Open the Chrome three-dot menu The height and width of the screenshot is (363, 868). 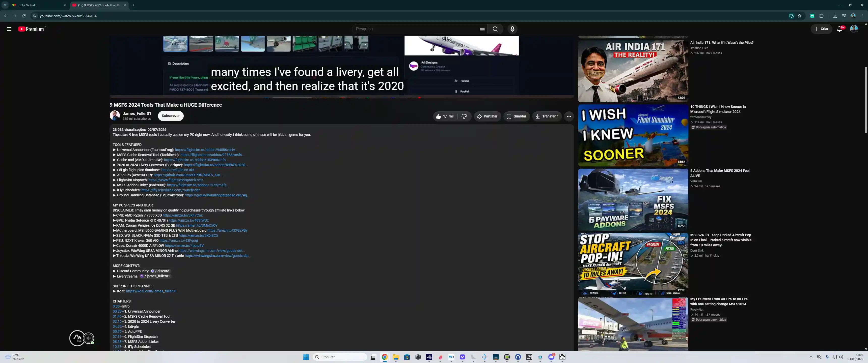coord(862,16)
